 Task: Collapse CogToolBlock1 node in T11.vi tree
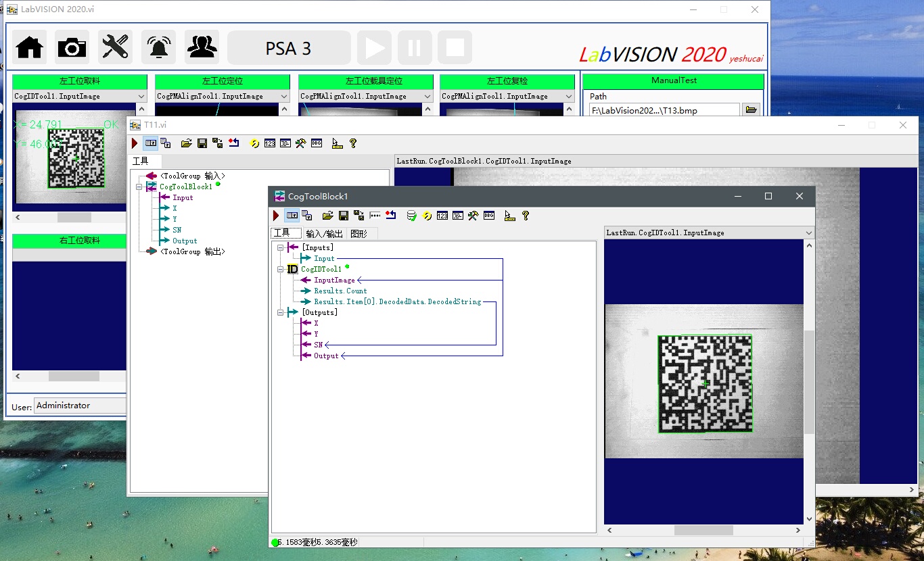[139, 187]
